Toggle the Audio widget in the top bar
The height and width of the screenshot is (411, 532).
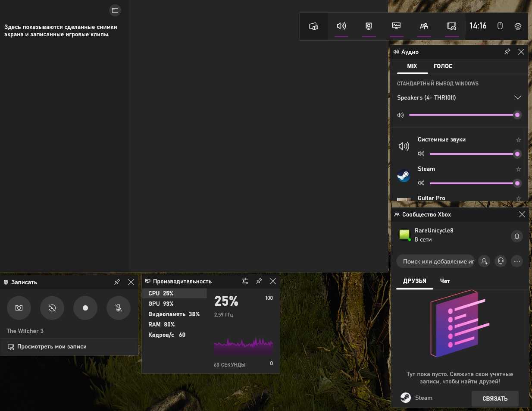[x=341, y=26]
